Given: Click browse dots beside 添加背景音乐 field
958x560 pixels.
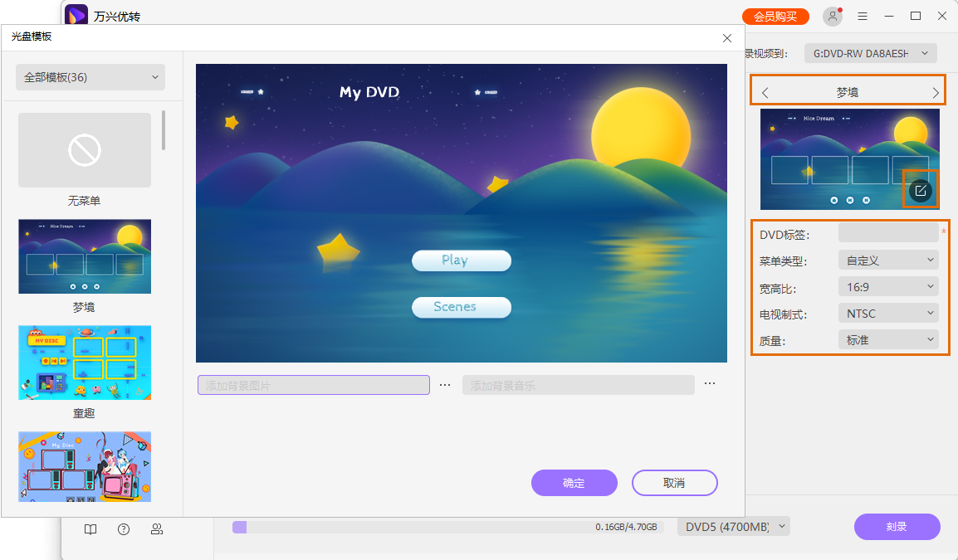Looking at the screenshot, I should (710, 384).
